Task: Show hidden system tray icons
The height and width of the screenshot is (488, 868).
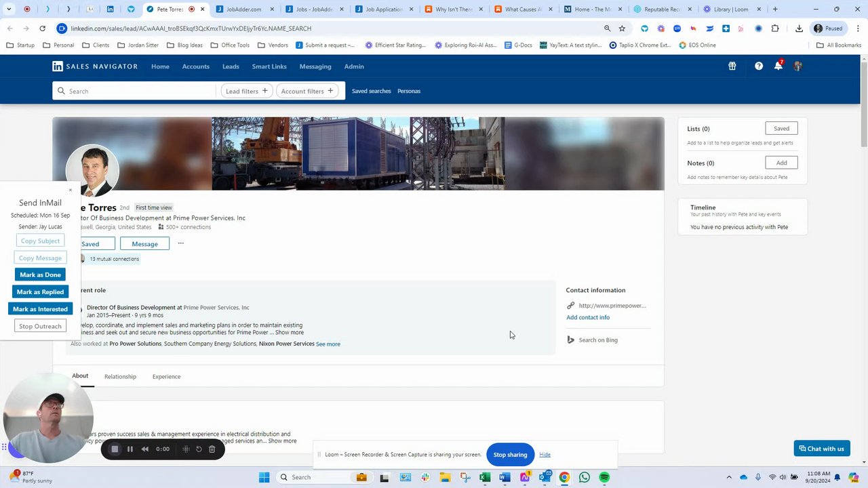Action: (729, 477)
